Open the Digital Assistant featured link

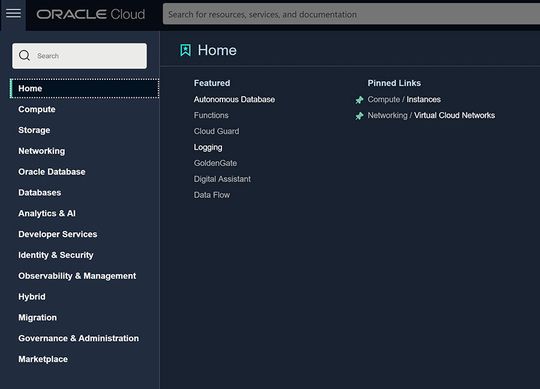click(222, 179)
